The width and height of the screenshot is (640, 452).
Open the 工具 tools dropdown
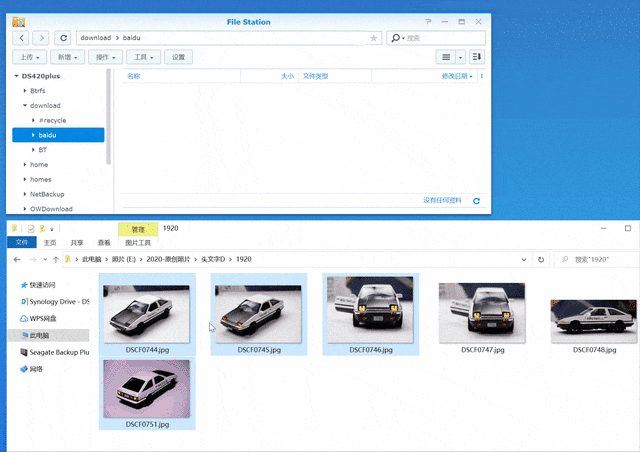click(143, 57)
